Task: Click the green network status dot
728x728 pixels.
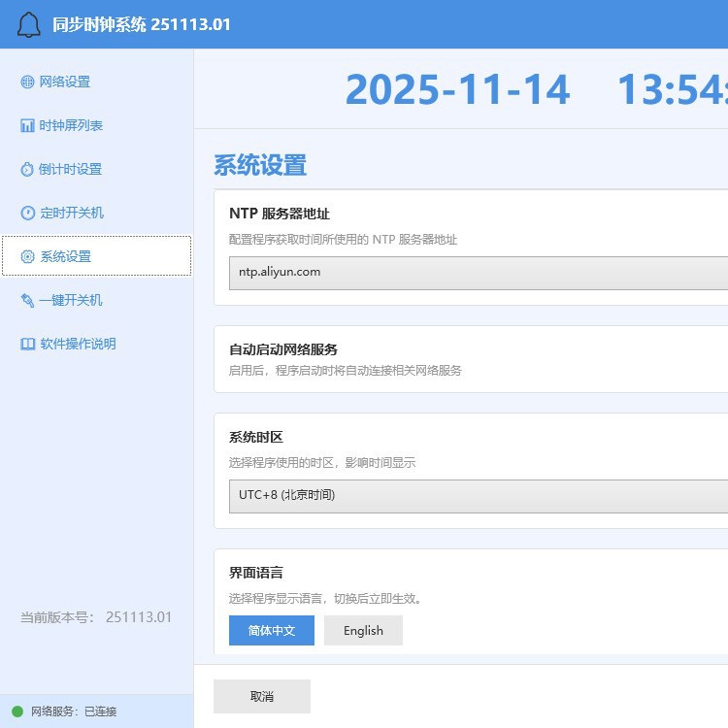Action: tap(17, 711)
